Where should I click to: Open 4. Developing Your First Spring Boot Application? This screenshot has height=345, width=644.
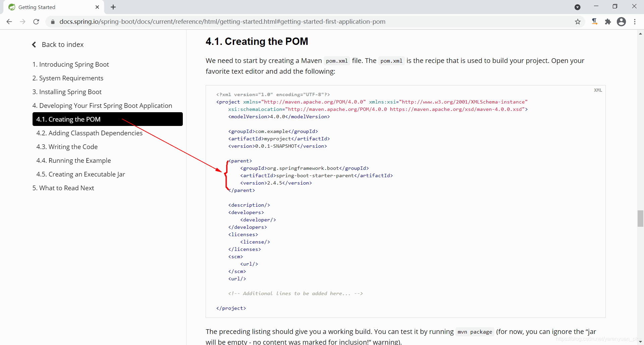[x=102, y=106]
